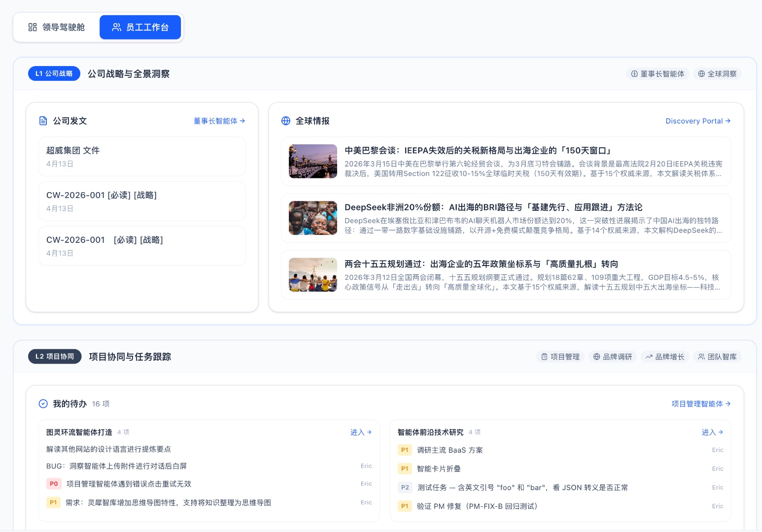The height and width of the screenshot is (532, 762).
Task: Click the L1 公司战略 badge
Action: click(x=54, y=73)
